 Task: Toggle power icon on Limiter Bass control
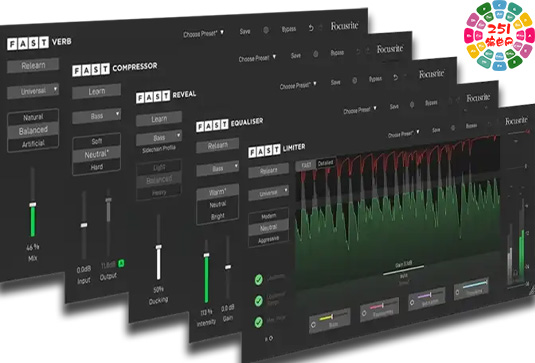click(x=314, y=325)
